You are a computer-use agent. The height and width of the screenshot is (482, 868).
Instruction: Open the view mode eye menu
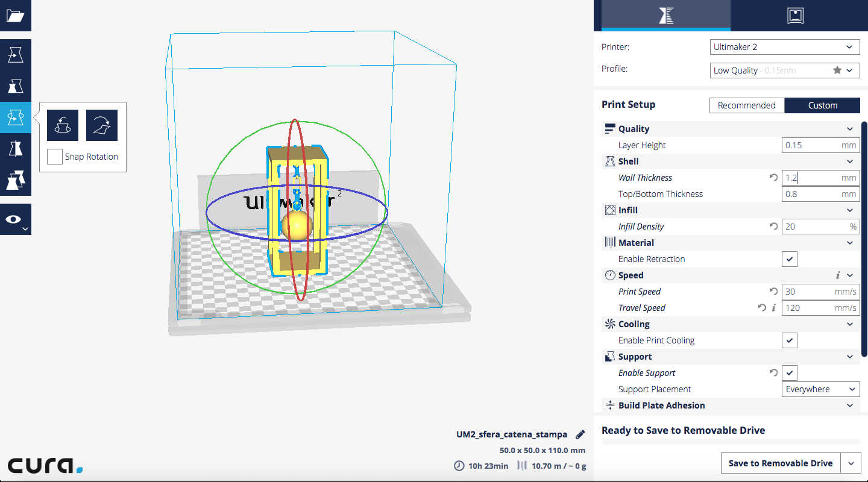pyautogui.click(x=15, y=219)
